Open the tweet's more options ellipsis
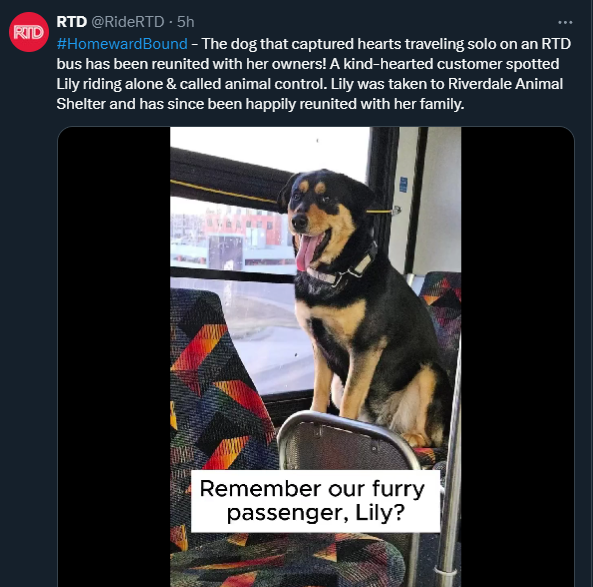This screenshot has width=593, height=587. (x=565, y=22)
